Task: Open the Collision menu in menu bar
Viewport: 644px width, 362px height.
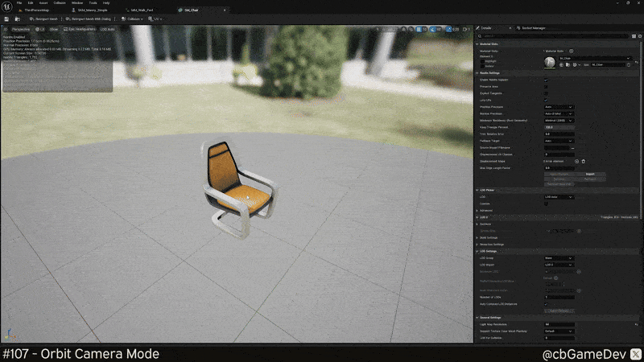Action: [x=60, y=3]
